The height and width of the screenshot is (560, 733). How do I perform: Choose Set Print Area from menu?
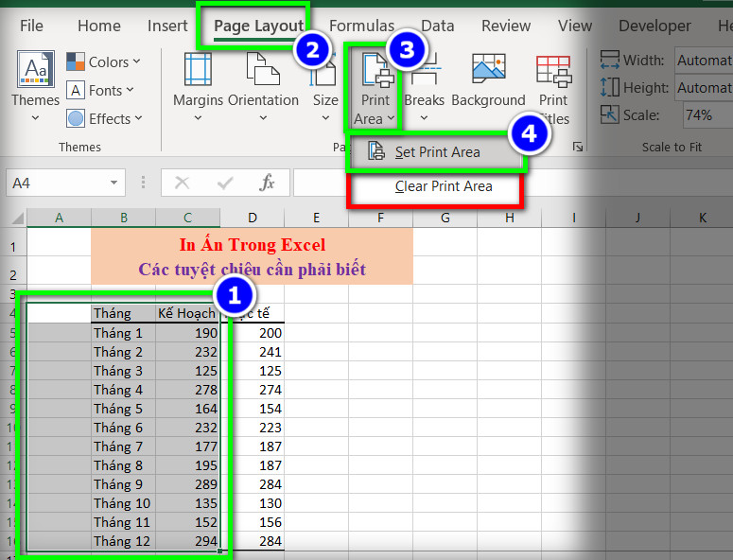point(436,152)
